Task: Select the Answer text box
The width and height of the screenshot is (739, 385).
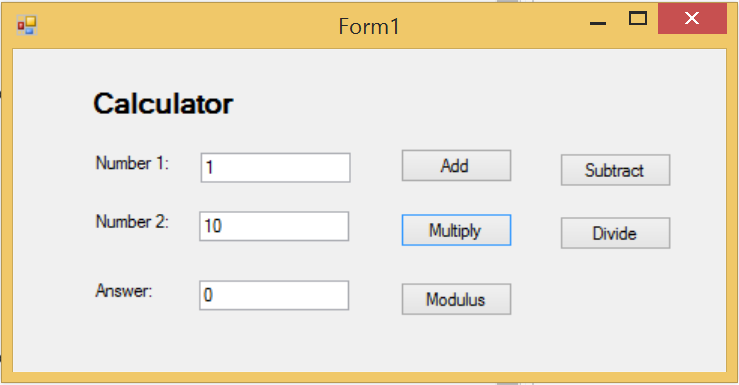Action: pyautogui.click(x=274, y=295)
